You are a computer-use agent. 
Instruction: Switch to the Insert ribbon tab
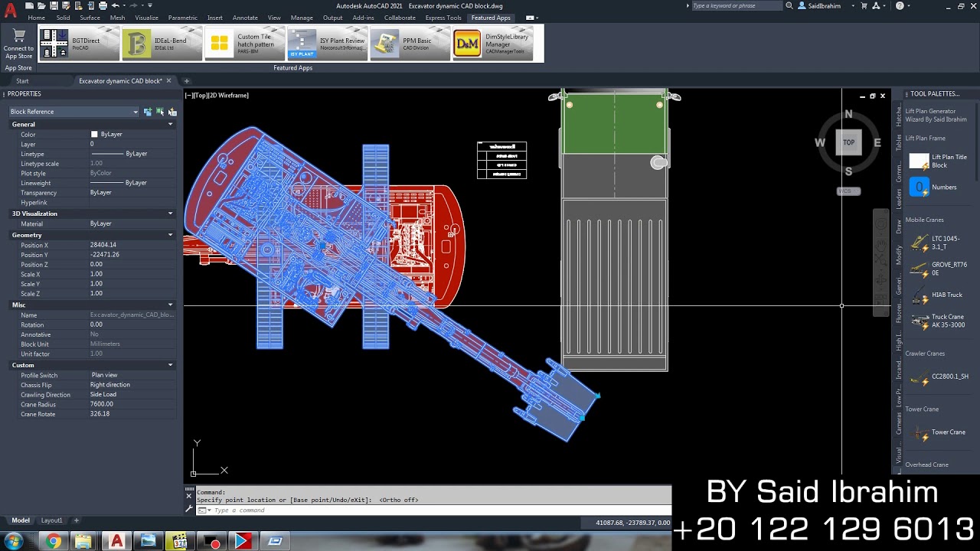214,18
